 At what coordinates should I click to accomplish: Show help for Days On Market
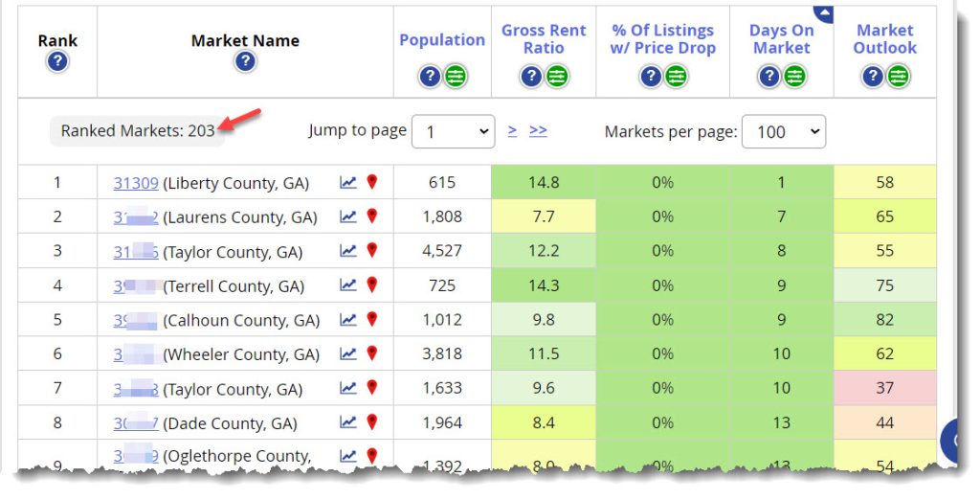click(769, 77)
